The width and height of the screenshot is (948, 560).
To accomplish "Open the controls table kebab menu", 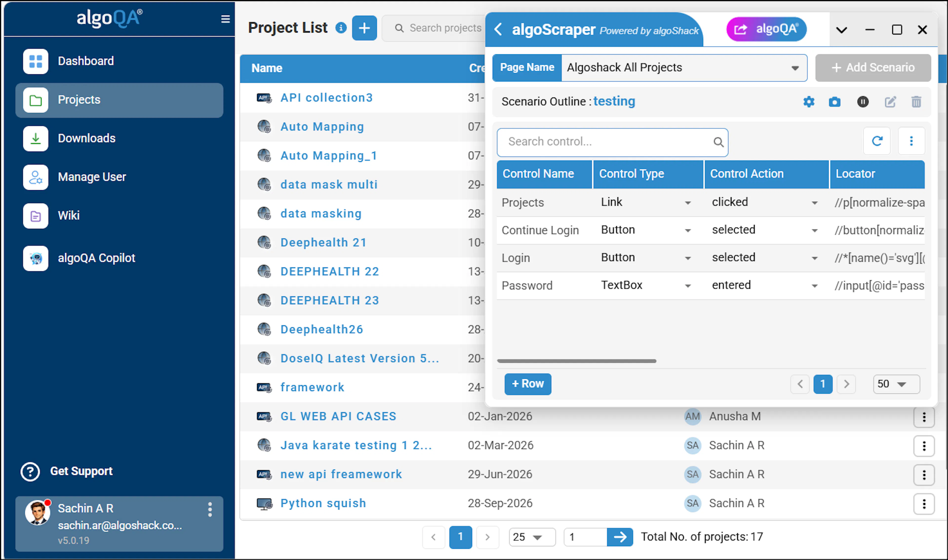I will tap(911, 141).
